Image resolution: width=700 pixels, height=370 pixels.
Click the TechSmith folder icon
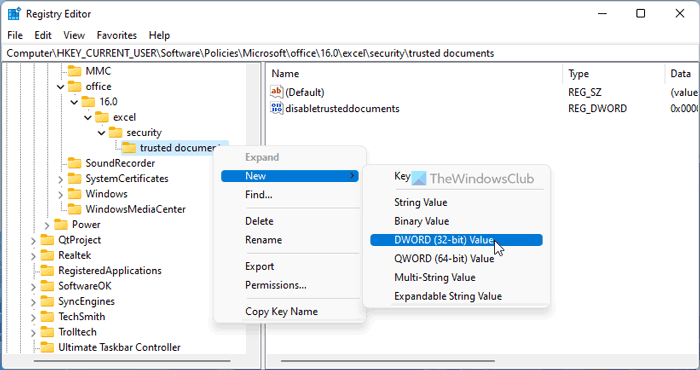pos(47,316)
